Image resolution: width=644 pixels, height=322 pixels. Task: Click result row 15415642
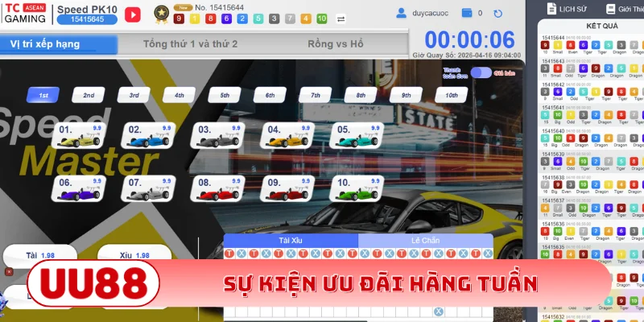[592, 91]
